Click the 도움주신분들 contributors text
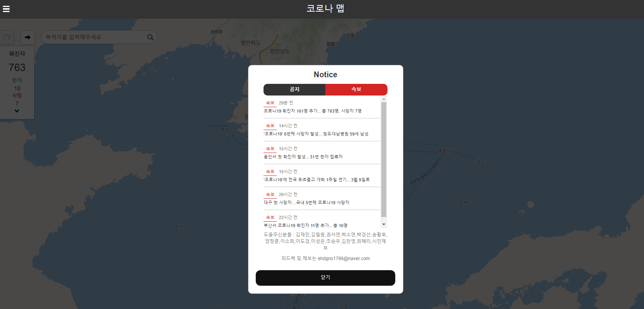The image size is (644, 309). point(325,241)
